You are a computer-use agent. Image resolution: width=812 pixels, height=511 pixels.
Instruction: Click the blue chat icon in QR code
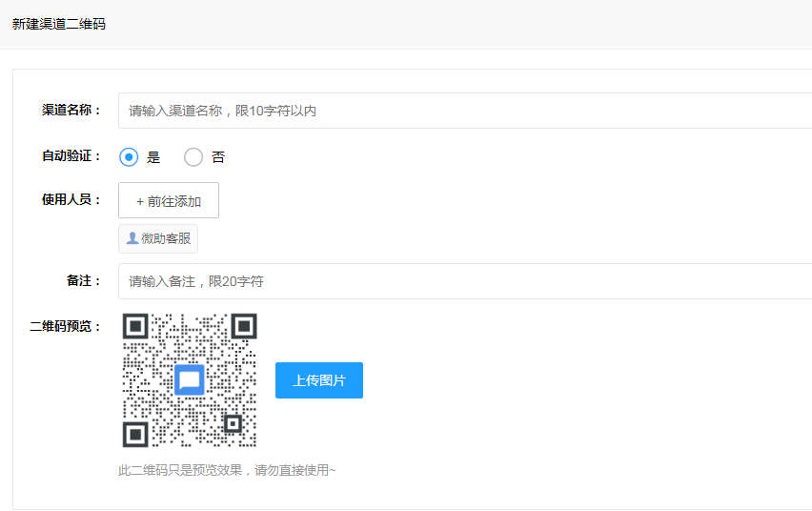(x=190, y=379)
